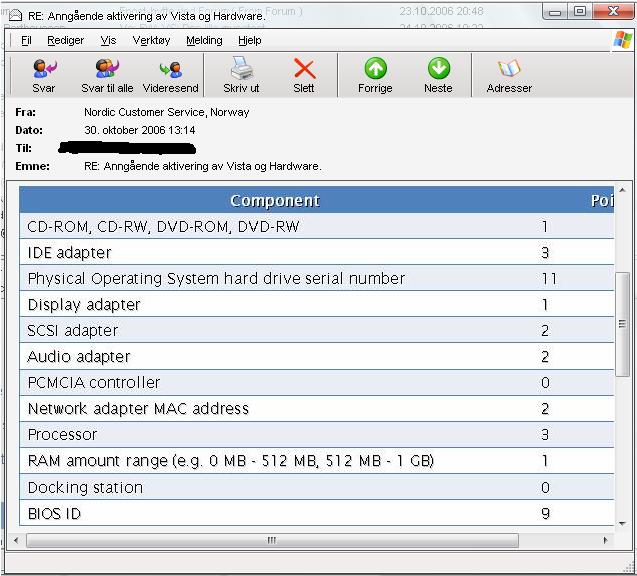
Task: Select the 'SCSI adapter' row
Action: coord(316,330)
